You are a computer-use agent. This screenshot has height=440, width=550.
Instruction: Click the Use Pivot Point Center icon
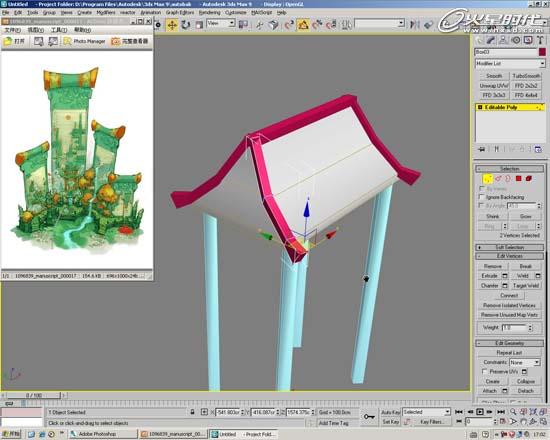[243, 25]
